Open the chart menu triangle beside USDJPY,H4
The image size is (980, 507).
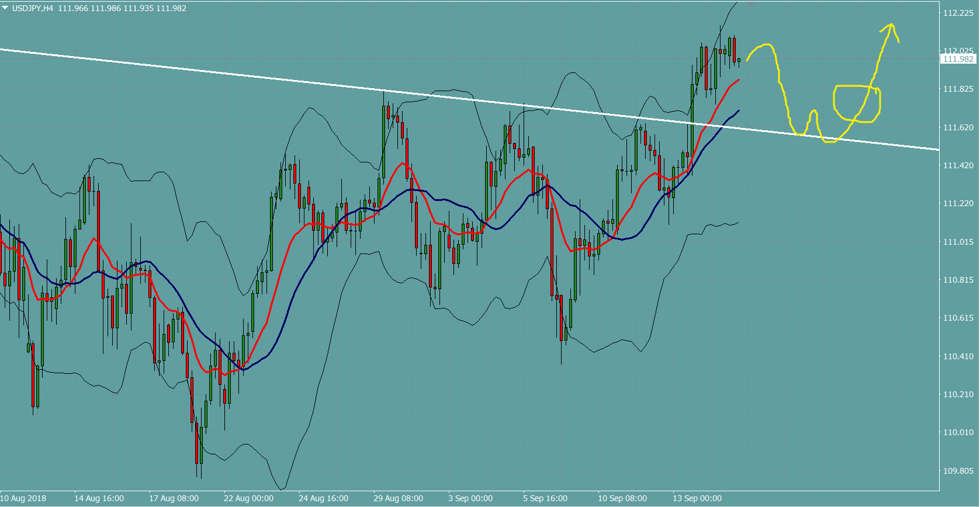coord(5,8)
